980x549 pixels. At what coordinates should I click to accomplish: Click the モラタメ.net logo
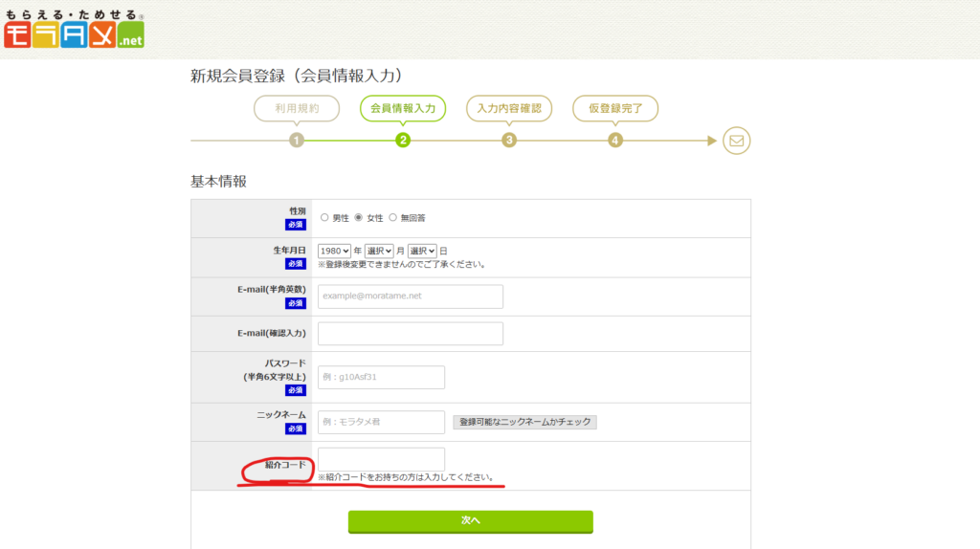pos(74,30)
